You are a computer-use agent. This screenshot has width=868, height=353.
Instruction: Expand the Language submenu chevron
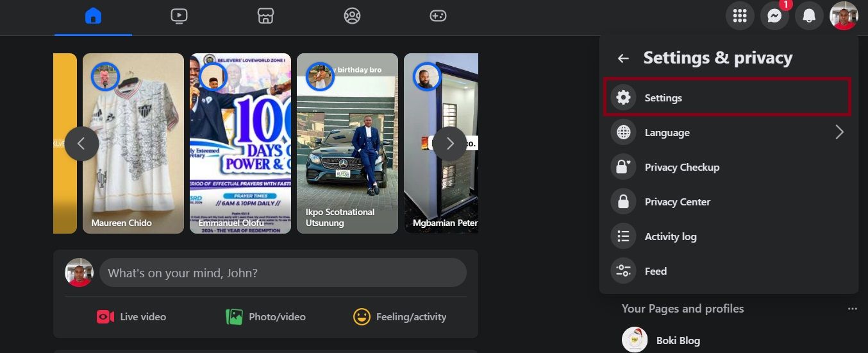[839, 132]
